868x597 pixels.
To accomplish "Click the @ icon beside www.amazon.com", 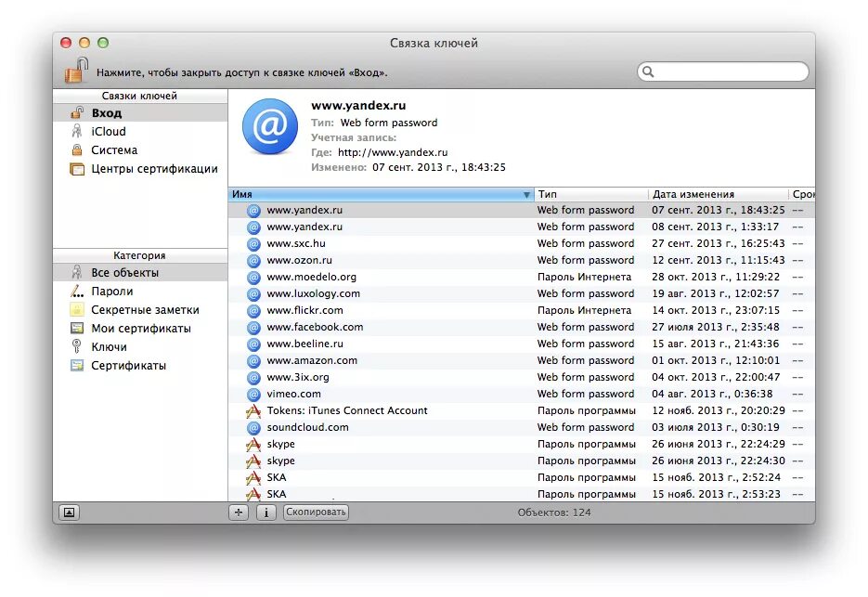I will click(x=253, y=361).
